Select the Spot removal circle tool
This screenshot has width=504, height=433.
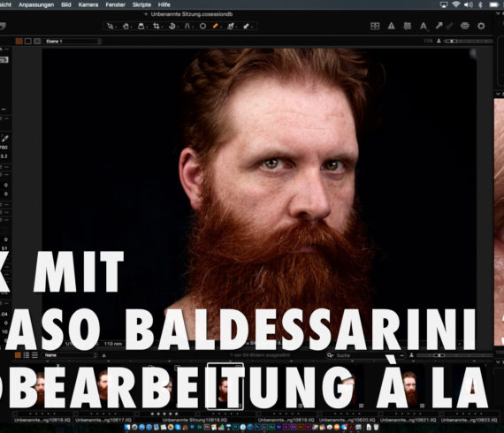[202, 26]
